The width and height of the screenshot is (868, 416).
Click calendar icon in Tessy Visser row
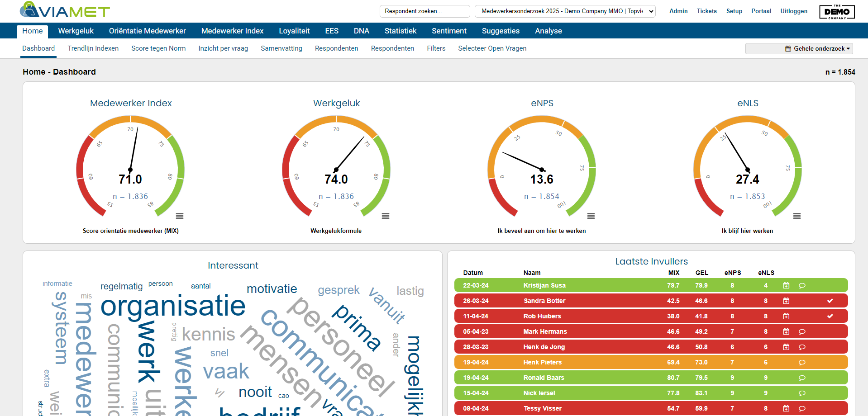tap(786, 408)
